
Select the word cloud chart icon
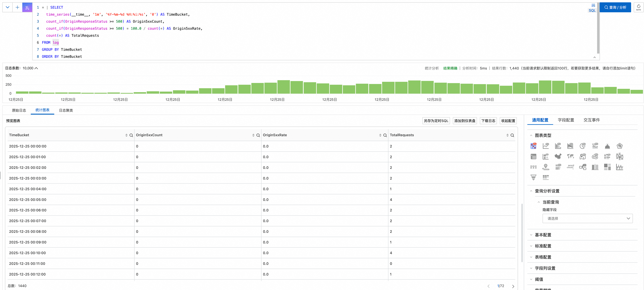coord(570,167)
